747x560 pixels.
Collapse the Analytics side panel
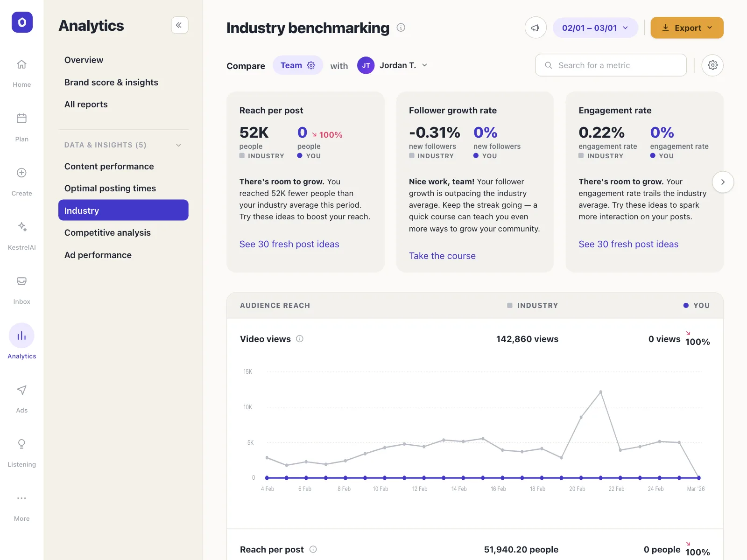pos(179,25)
